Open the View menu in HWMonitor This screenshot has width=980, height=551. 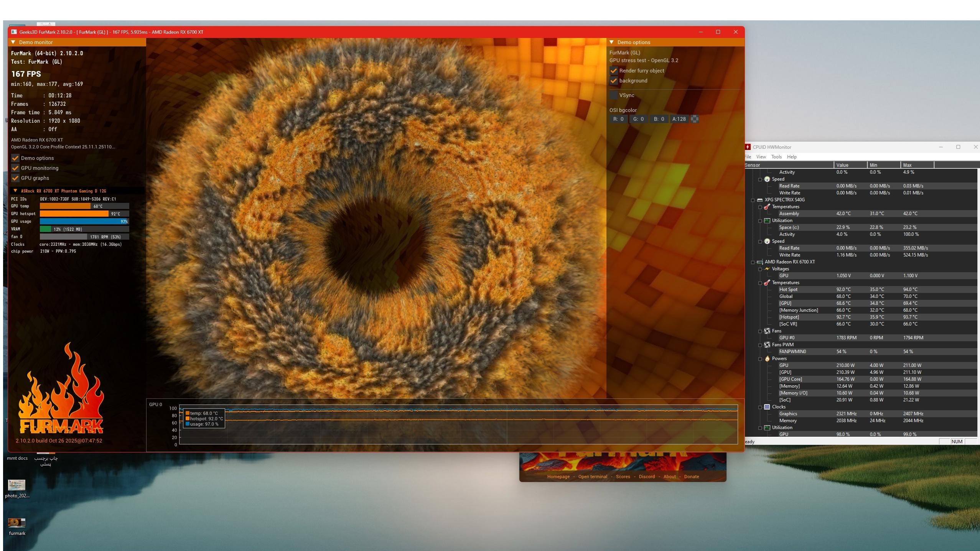761,157
